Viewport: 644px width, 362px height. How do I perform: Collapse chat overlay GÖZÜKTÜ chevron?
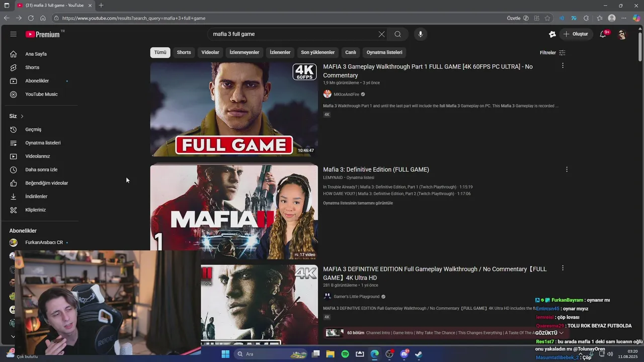[x=561, y=333]
